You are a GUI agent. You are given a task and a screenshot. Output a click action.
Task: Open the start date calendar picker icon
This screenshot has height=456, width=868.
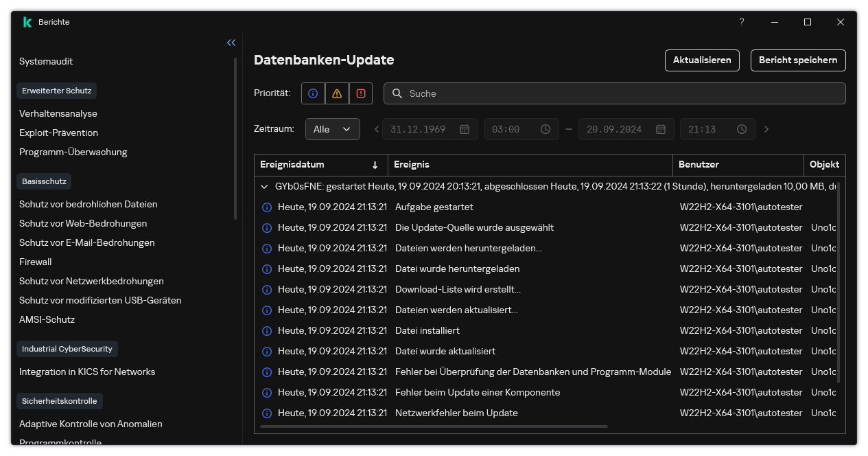coord(465,129)
